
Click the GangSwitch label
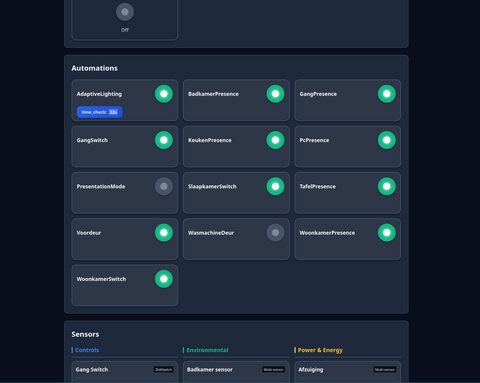click(92, 140)
